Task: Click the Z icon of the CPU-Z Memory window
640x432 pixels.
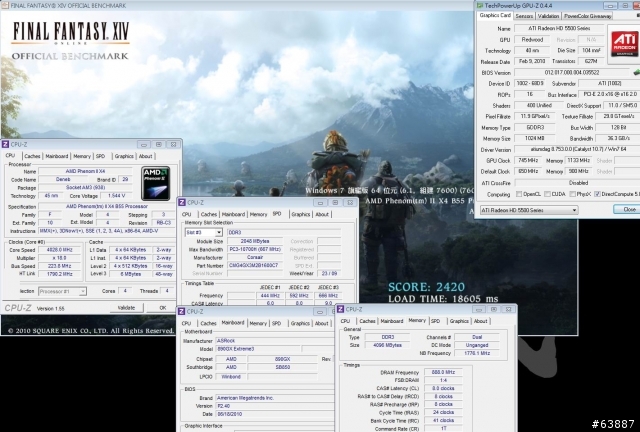Action: (x=340, y=309)
